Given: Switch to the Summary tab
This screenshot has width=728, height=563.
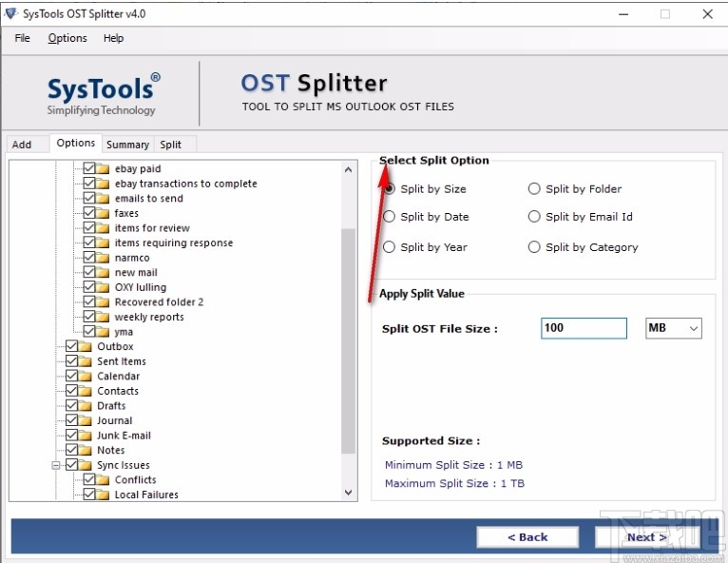Looking at the screenshot, I should pyautogui.click(x=127, y=145).
